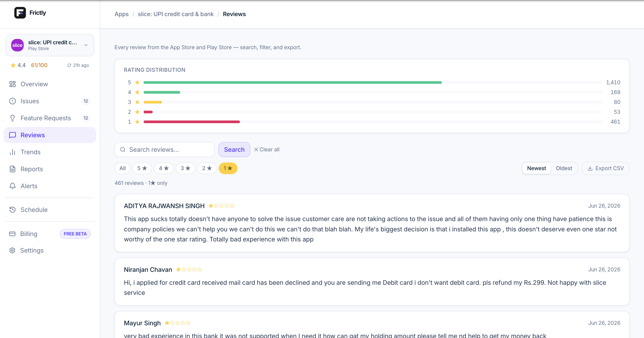Open the Trends page

(50, 152)
